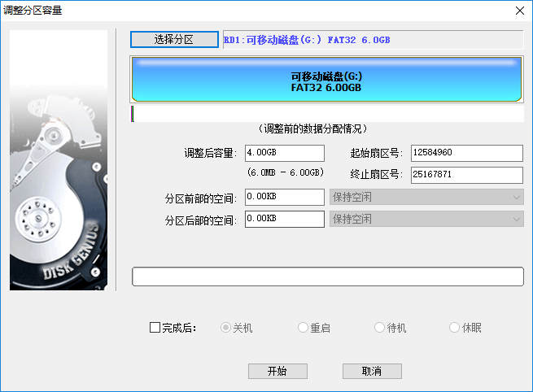Select the 待机 radio option
This screenshot has width=533, height=392.
click(379, 328)
